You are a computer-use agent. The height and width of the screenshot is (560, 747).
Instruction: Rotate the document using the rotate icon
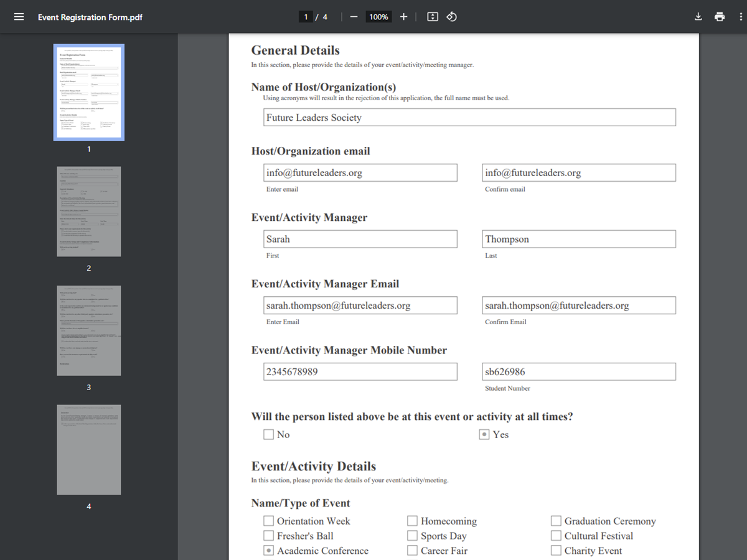pyautogui.click(x=452, y=17)
